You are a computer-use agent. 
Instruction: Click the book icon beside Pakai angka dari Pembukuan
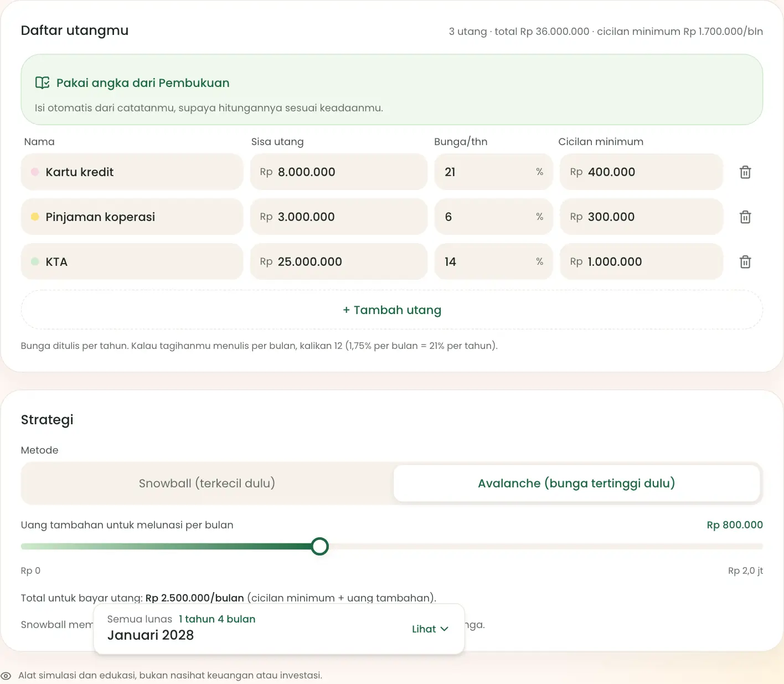(42, 83)
